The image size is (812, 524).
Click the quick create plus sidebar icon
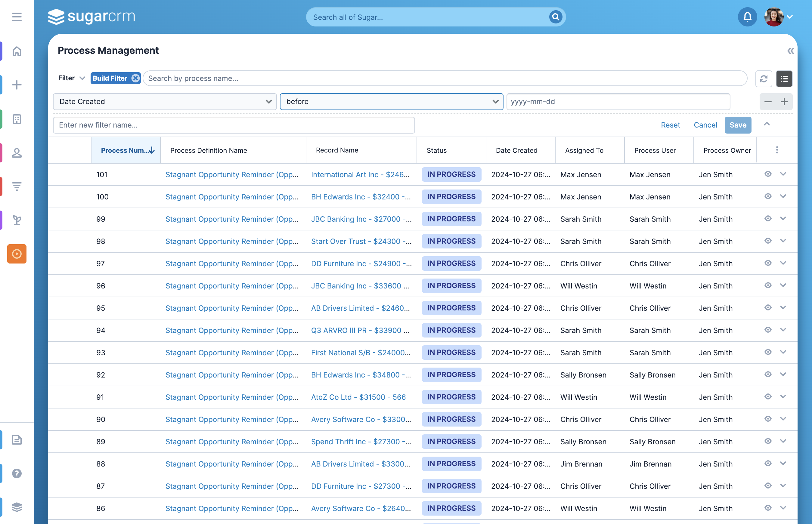coord(17,85)
